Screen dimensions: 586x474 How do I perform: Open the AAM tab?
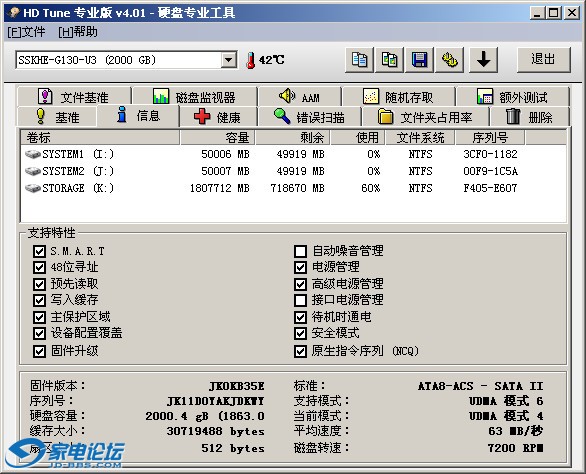coord(300,97)
